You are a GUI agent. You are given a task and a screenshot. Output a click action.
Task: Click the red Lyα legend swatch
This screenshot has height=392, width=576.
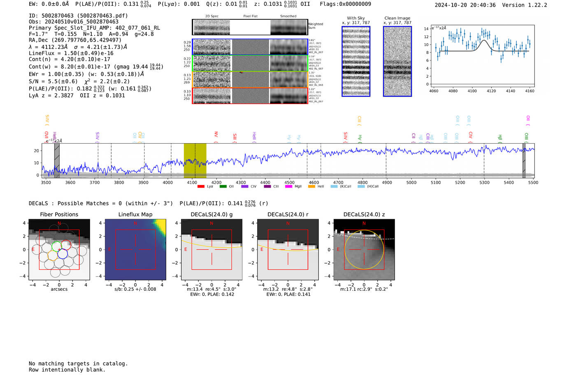click(x=201, y=186)
